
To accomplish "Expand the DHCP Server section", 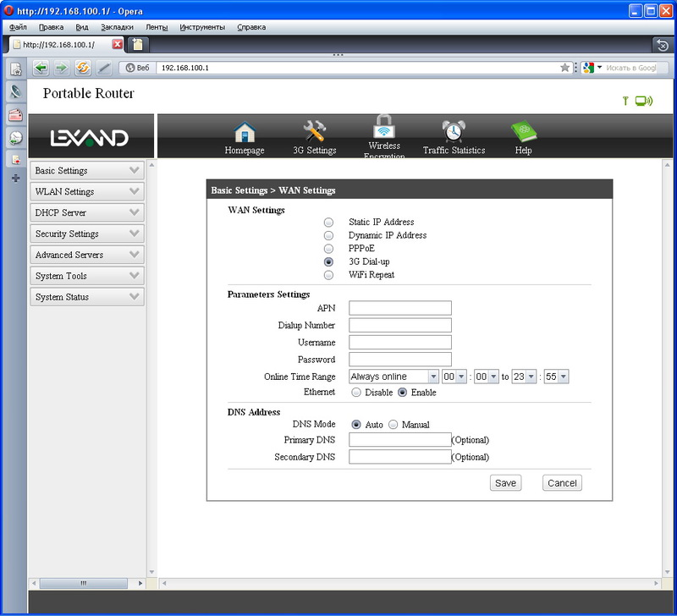I will (87, 212).
